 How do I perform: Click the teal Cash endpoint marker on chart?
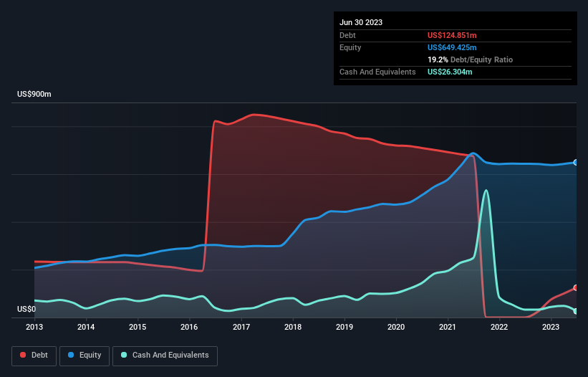click(x=576, y=311)
